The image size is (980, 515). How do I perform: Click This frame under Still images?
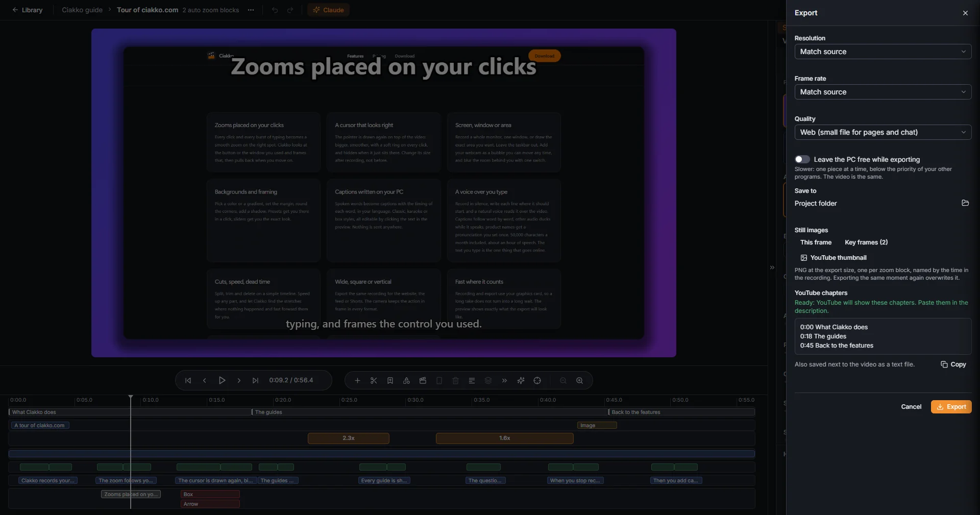[816, 242]
